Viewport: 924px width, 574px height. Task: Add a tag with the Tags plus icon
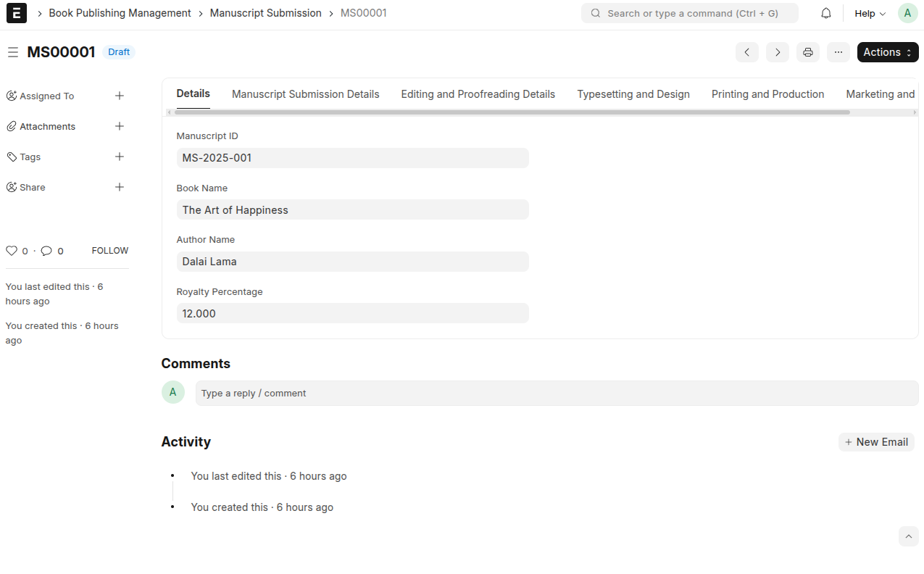(x=119, y=157)
